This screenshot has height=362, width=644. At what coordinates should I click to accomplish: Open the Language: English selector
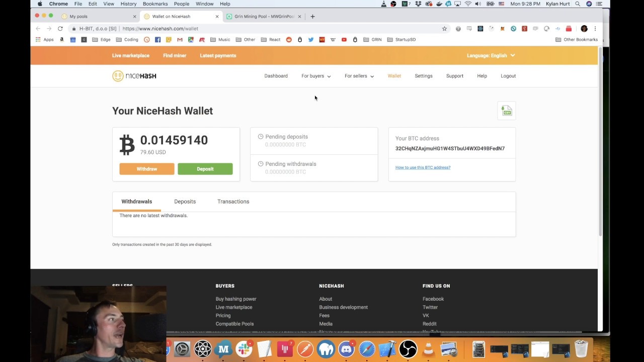click(x=491, y=55)
